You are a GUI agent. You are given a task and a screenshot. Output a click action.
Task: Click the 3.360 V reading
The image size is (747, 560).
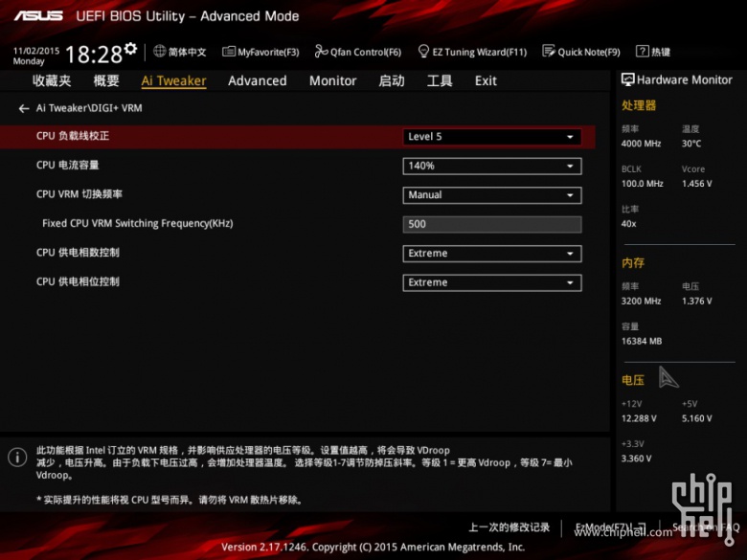coord(637,459)
